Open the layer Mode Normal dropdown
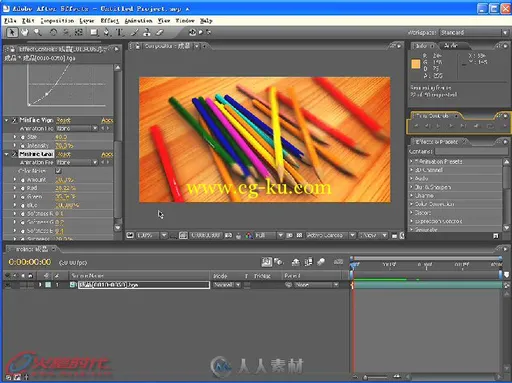The width and height of the screenshot is (512, 383). click(227, 285)
